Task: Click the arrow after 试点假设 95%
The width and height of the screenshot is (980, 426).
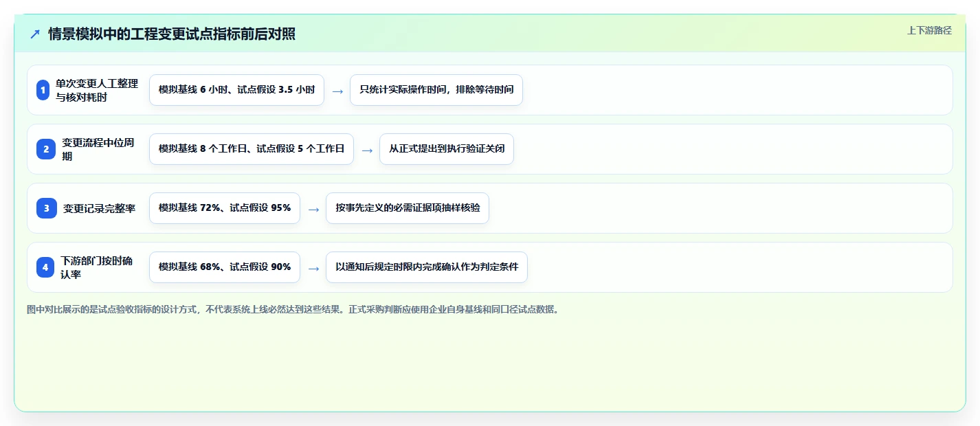Action: (x=313, y=209)
